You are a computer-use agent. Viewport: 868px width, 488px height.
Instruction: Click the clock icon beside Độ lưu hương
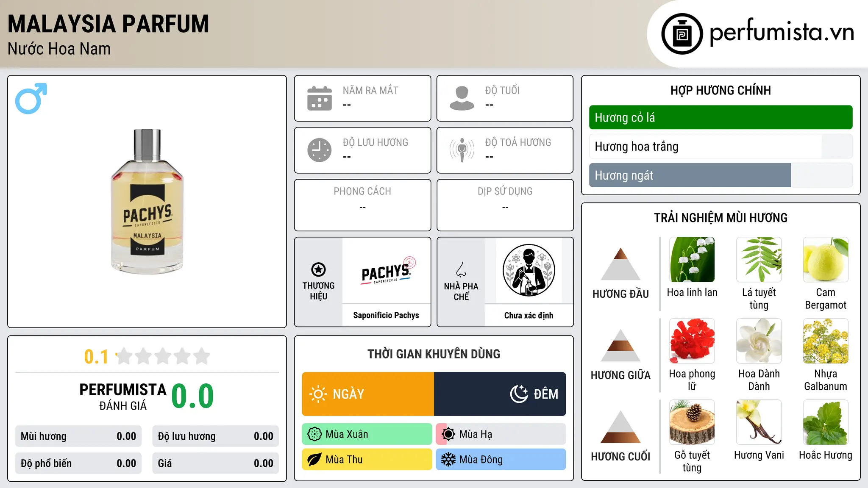320,150
